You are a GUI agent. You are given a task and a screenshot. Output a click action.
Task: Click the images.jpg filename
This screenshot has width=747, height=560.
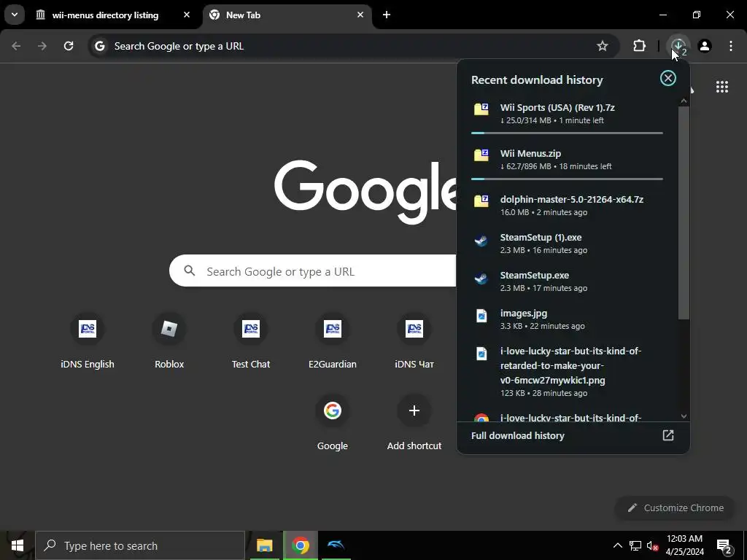click(x=524, y=314)
